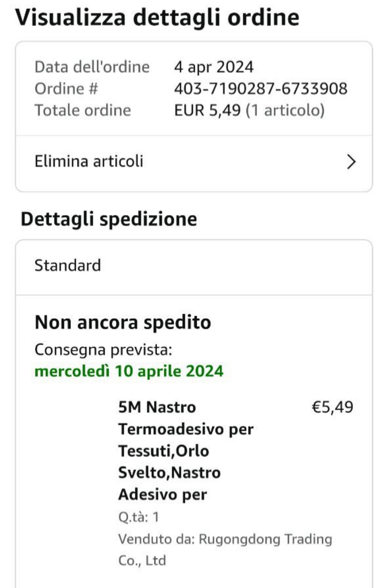Screen dimensions: 388x588
Task: Click the order date 4 apr 2024
Action: point(214,67)
